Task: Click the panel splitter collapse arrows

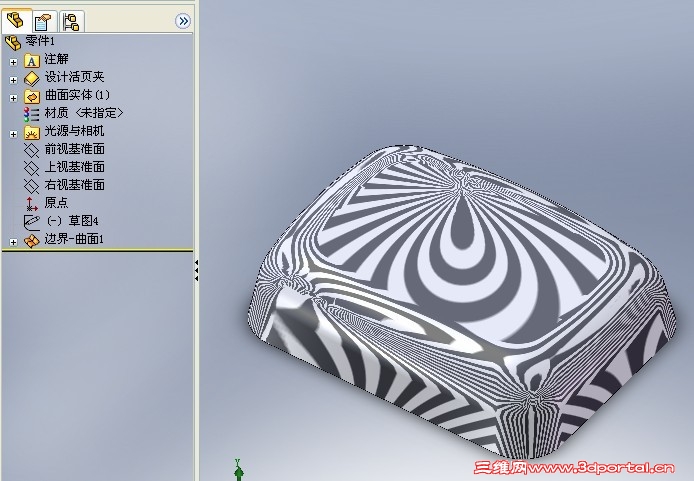Action: [x=197, y=271]
